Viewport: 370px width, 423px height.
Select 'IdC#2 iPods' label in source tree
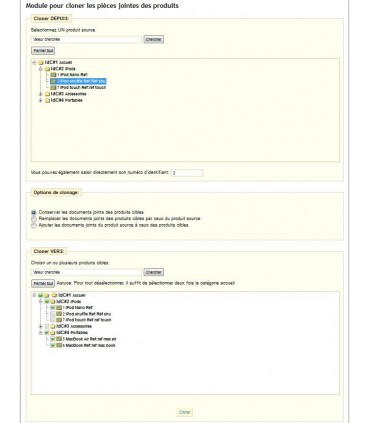(63, 69)
